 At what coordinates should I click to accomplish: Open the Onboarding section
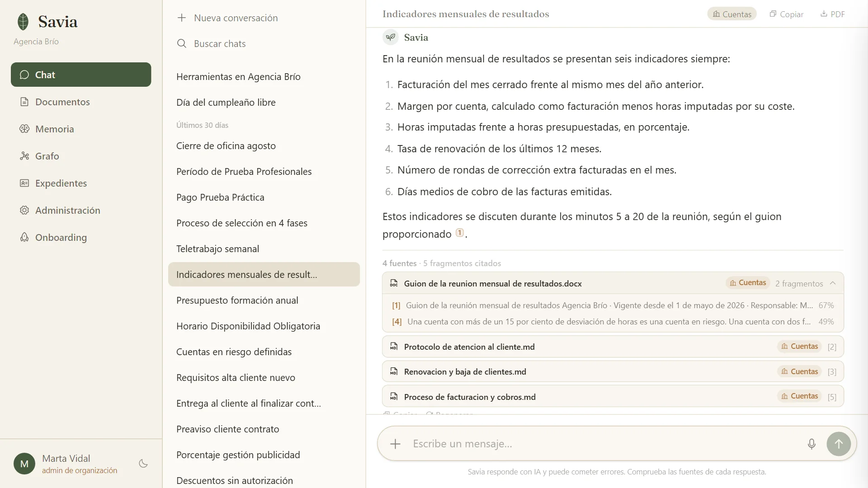[x=81, y=237]
